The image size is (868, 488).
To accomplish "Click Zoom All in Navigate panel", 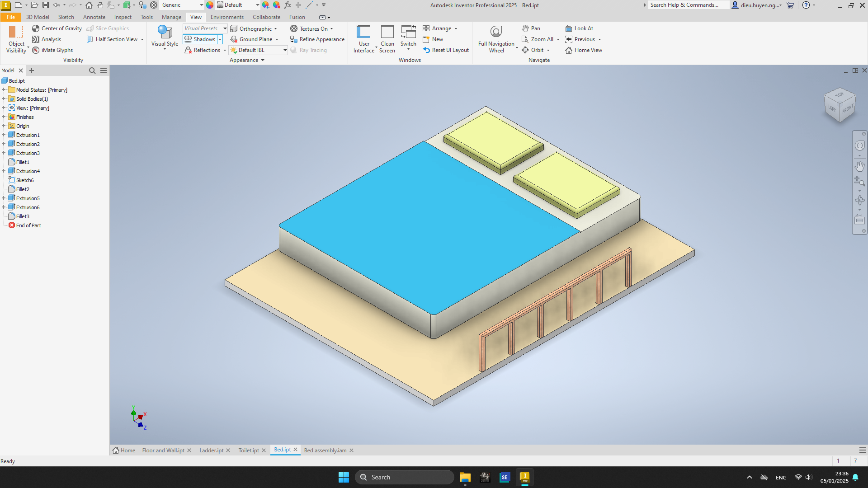I will coord(537,39).
